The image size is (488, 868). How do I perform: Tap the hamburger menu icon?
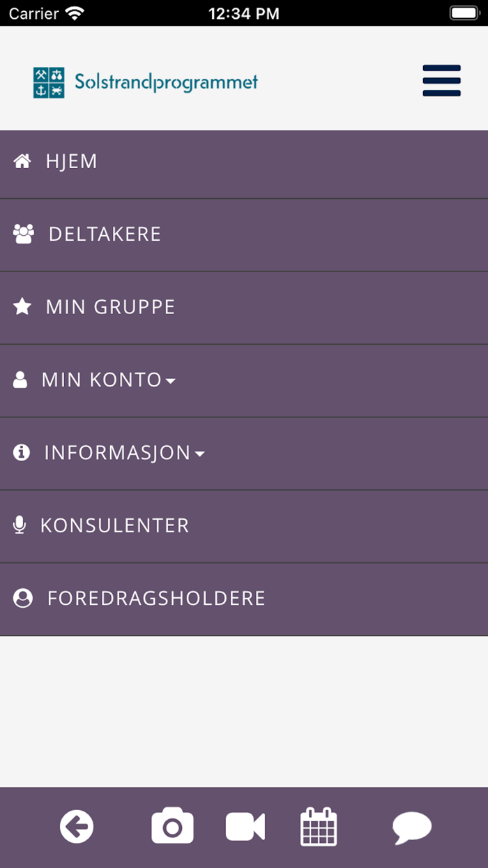[441, 81]
